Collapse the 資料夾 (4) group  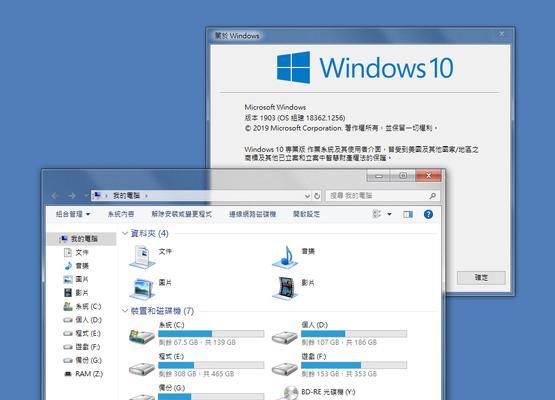(x=125, y=233)
